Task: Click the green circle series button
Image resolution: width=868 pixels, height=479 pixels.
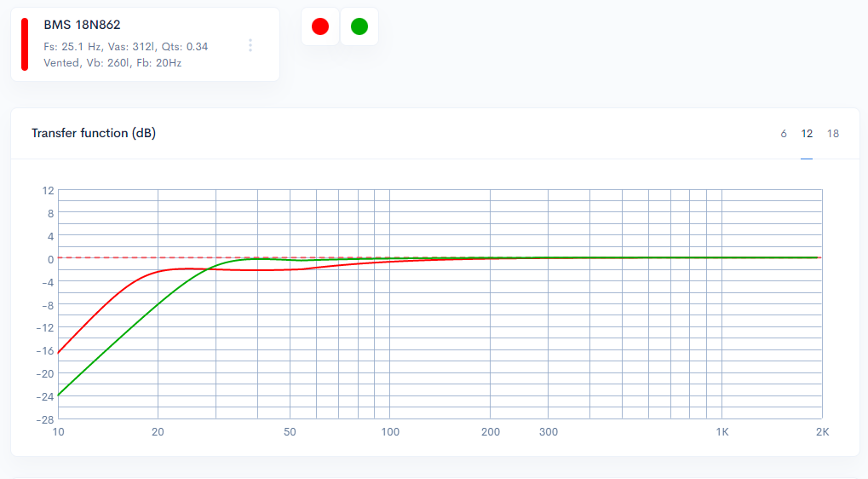Action: pos(359,26)
